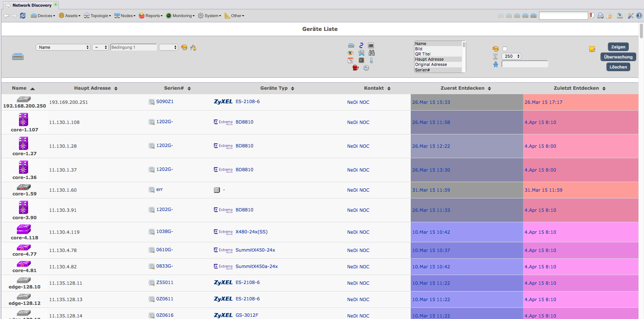Viewport: 644px width, 319px height.
Task: Open the help question mark icon
Action: coord(639,16)
